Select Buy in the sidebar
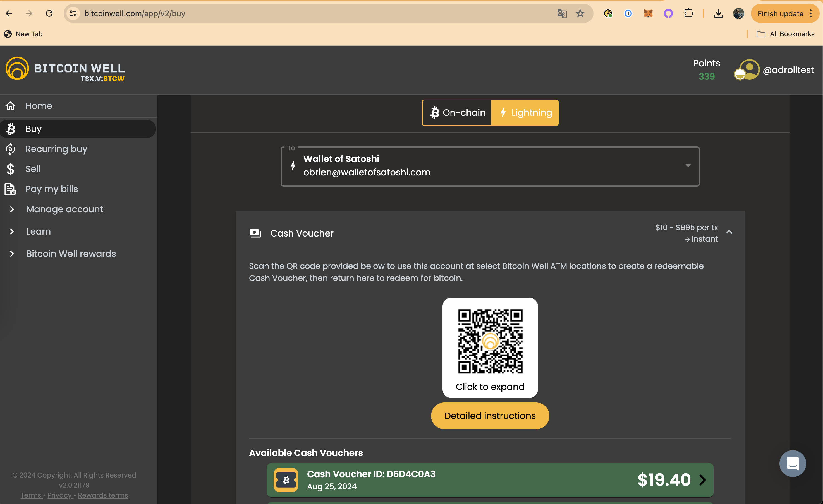This screenshot has height=504, width=823. pos(78,129)
